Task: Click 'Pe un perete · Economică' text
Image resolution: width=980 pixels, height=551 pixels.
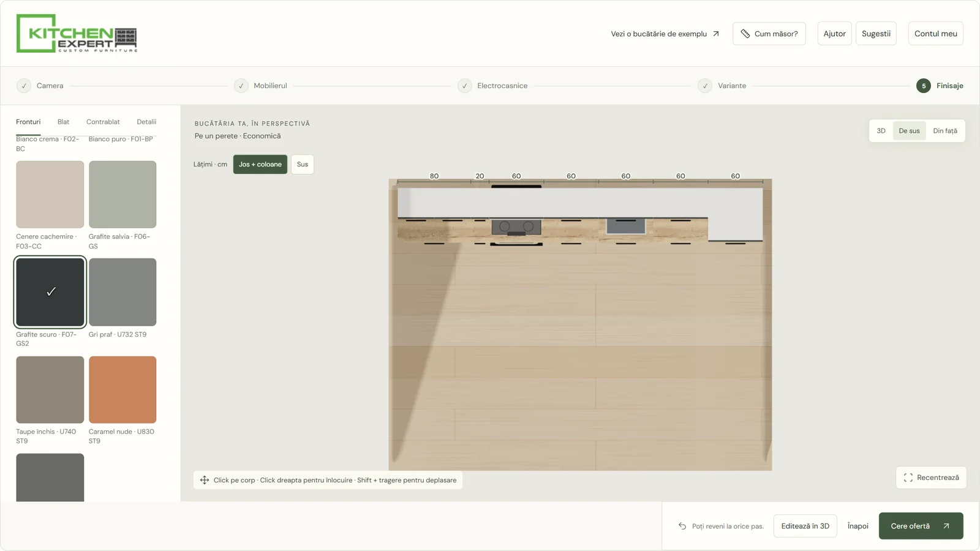Action: (238, 136)
